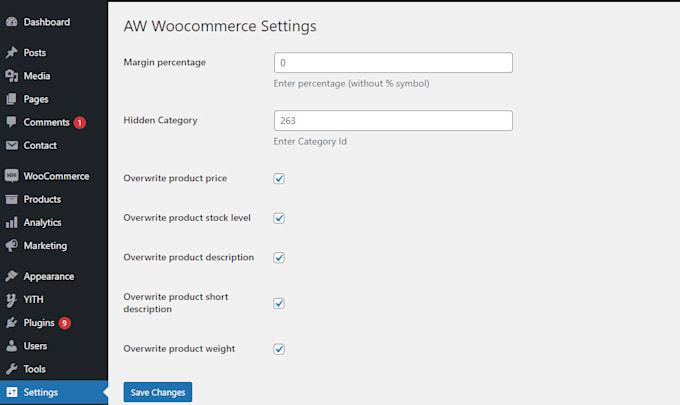Click the Overwrite product stock level label
The width and height of the screenshot is (680, 405).
(x=187, y=218)
